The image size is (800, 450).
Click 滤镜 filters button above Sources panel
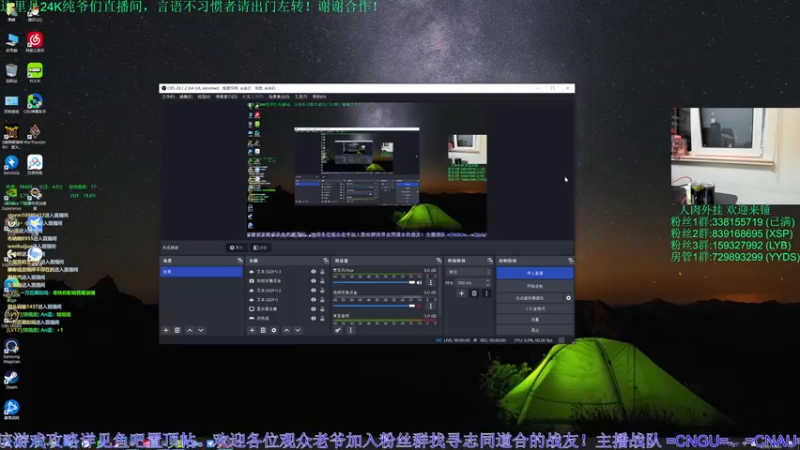[x=260, y=247]
